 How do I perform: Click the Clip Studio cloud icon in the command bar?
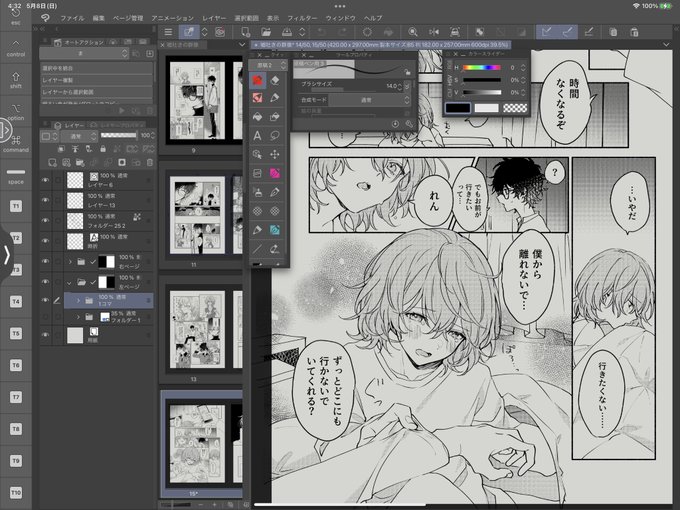click(220, 32)
